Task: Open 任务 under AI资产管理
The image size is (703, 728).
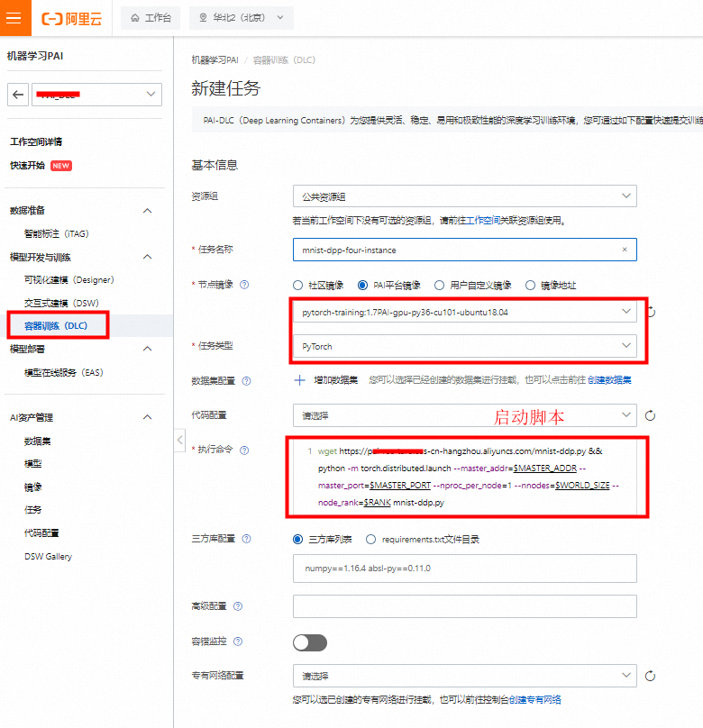Action: [32, 510]
